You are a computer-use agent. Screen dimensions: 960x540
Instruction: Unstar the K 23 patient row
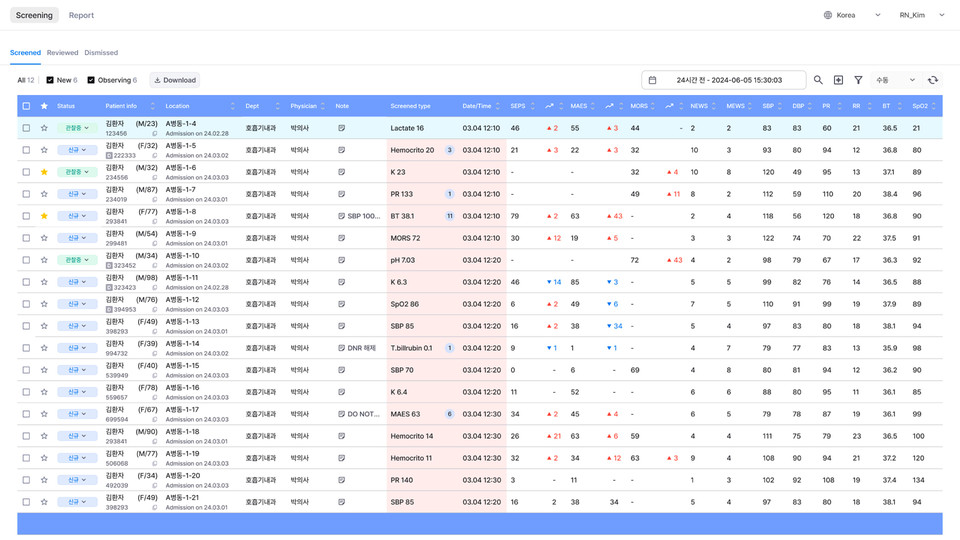(x=44, y=172)
